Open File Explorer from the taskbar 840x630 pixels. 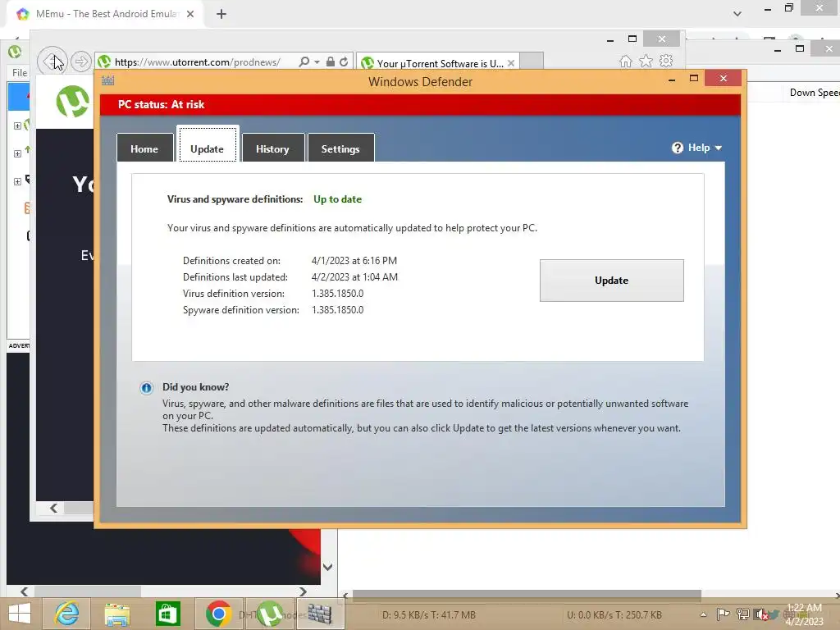point(116,614)
